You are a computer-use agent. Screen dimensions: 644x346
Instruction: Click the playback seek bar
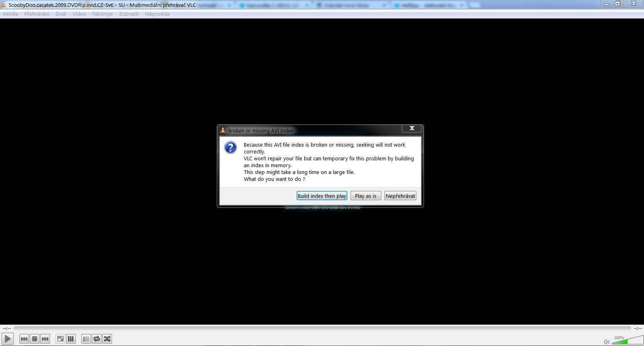(x=322, y=328)
